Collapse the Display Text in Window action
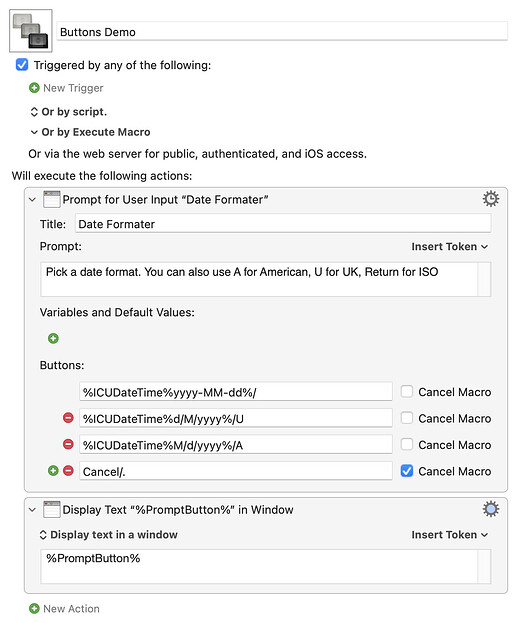This screenshot has width=517, height=623. tap(33, 509)
